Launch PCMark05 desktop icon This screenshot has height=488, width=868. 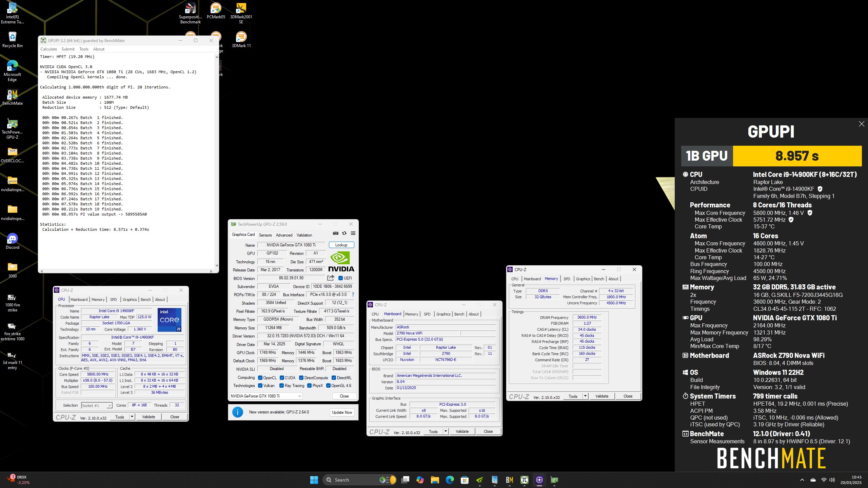216,11
